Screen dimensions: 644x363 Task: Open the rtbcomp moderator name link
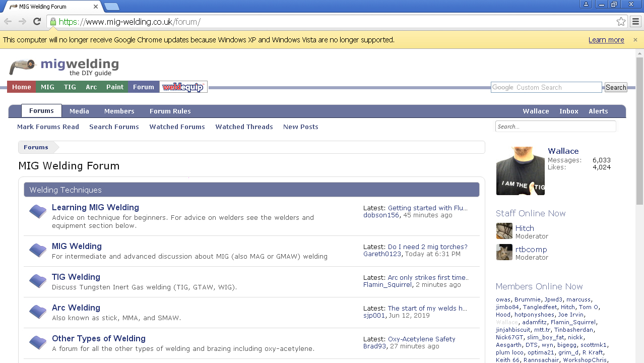click(531, 249)
